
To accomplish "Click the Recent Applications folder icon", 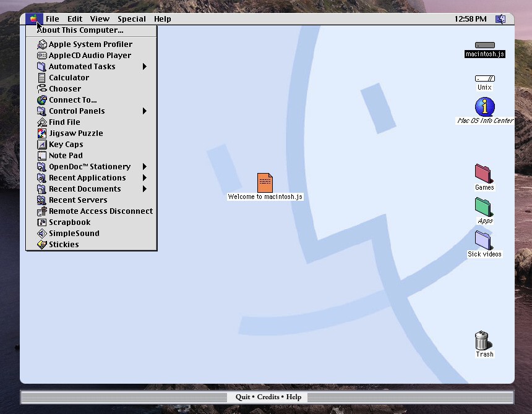I will pyautogui.click(x=41, y=178).
